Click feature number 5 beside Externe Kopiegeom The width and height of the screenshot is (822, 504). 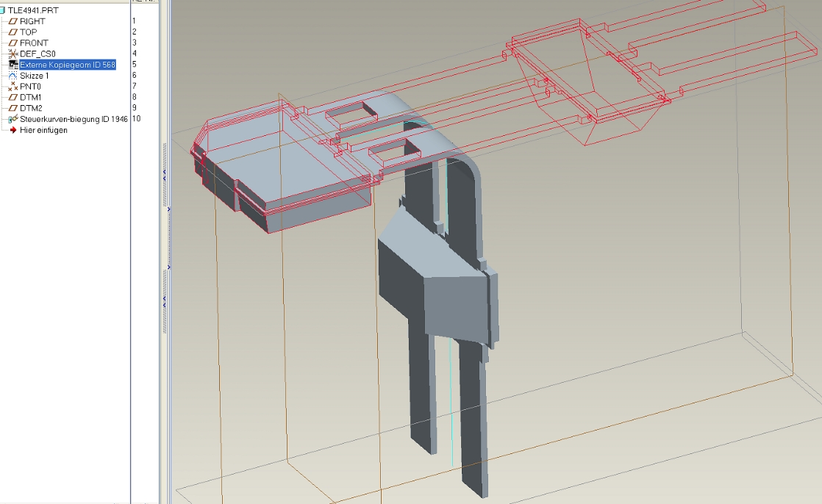(135, 65)
